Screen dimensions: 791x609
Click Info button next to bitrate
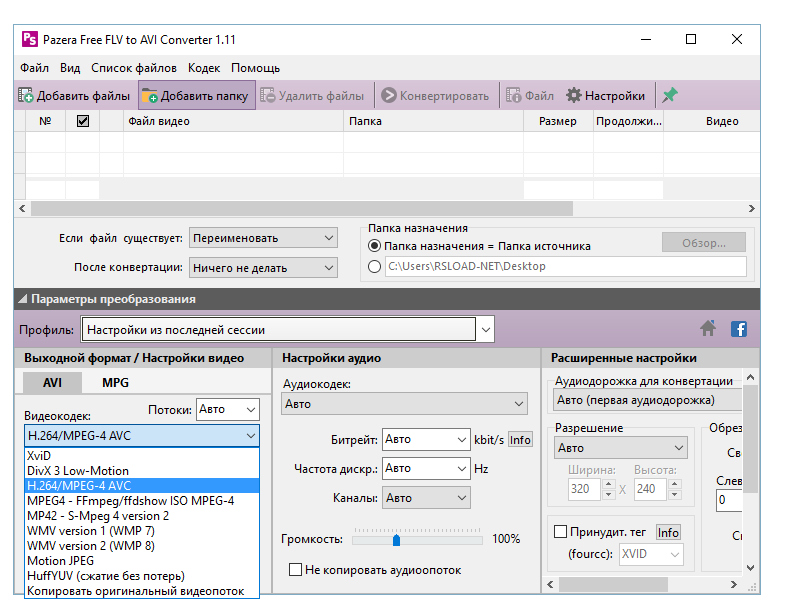(x=520, y=440)
